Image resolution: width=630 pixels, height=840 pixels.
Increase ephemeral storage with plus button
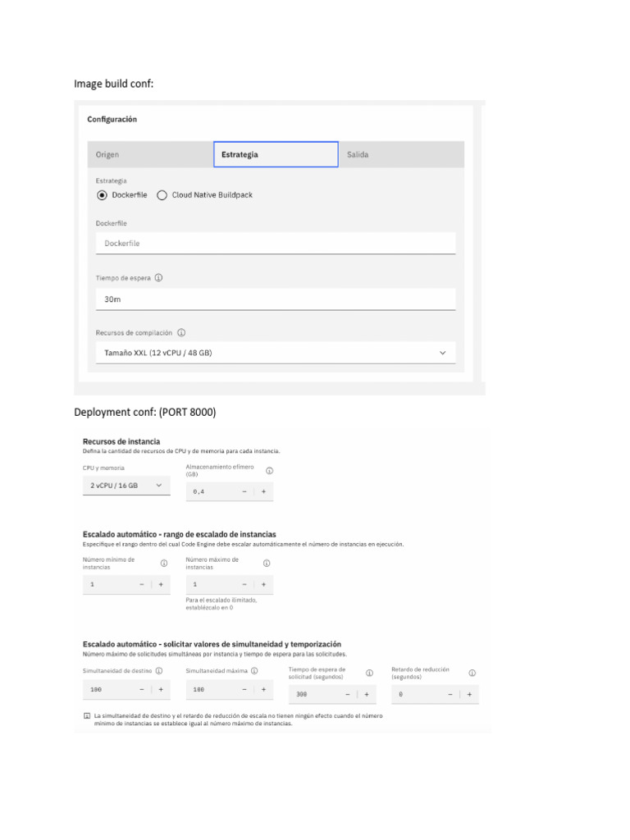(x=263, y=492)
